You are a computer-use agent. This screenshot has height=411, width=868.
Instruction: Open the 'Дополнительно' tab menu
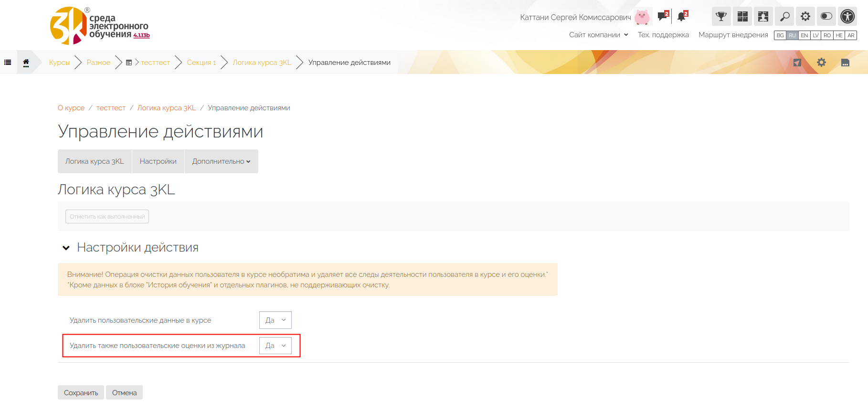click(x=221, y=161)
